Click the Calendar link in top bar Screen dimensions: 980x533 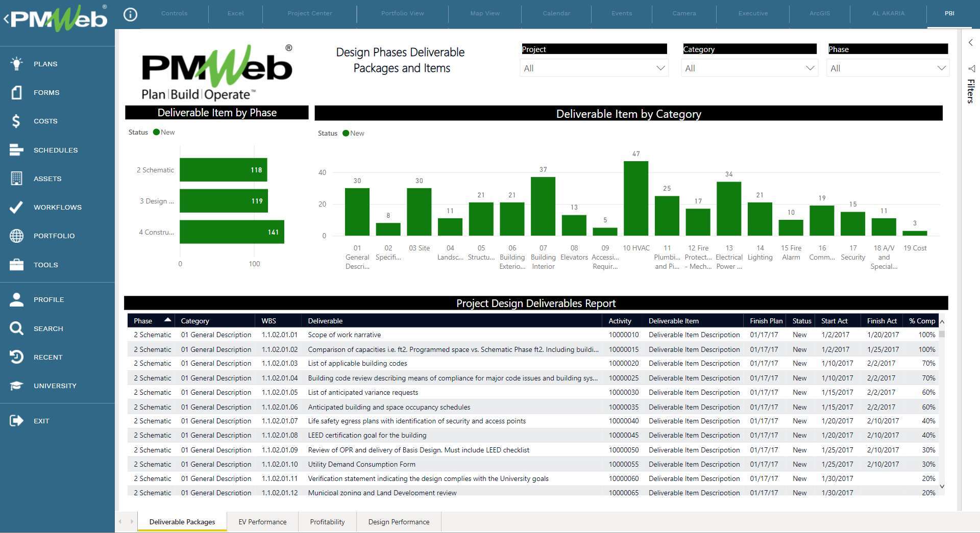pos(556,13)
